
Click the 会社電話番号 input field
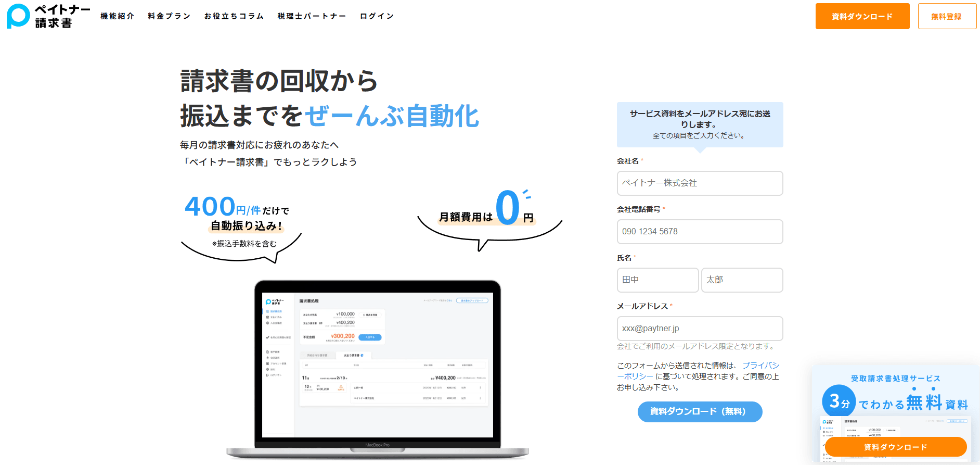(x=700, y=232)
